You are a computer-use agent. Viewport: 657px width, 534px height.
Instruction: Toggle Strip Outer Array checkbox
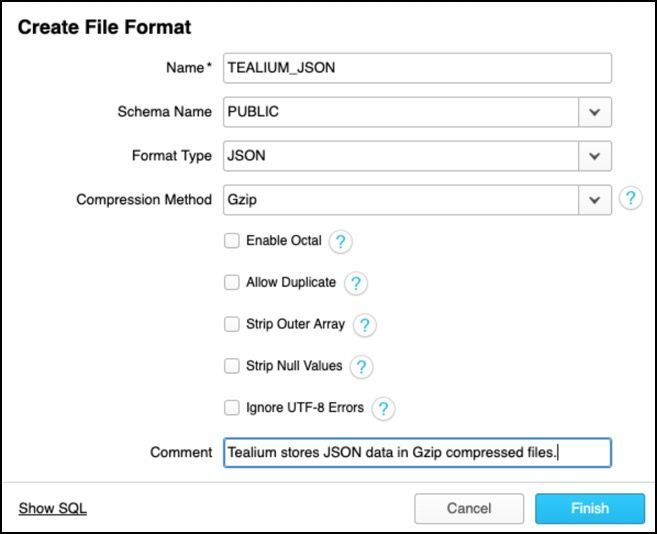point(232,325)
